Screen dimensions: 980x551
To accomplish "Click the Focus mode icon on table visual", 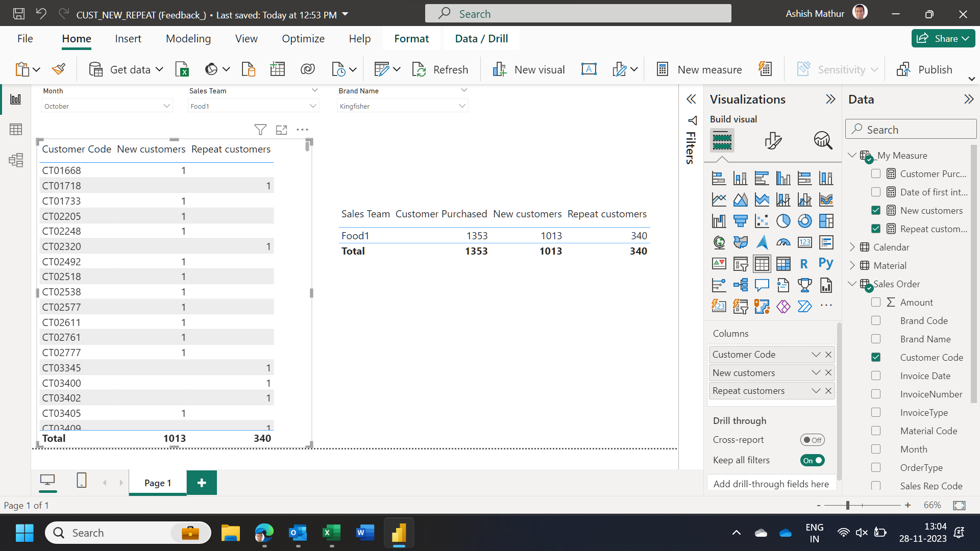I will pos(281,130).
